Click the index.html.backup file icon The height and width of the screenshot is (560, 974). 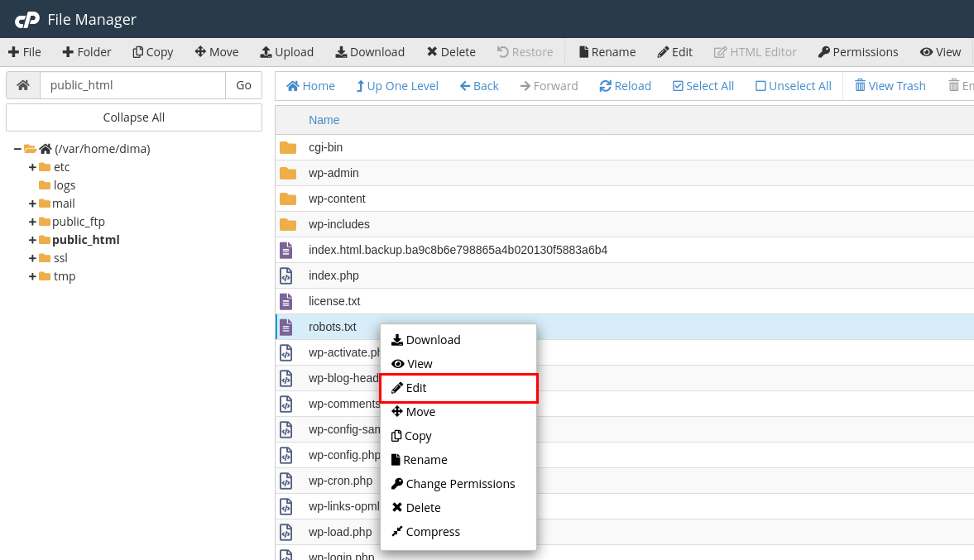tap(285, 250)
